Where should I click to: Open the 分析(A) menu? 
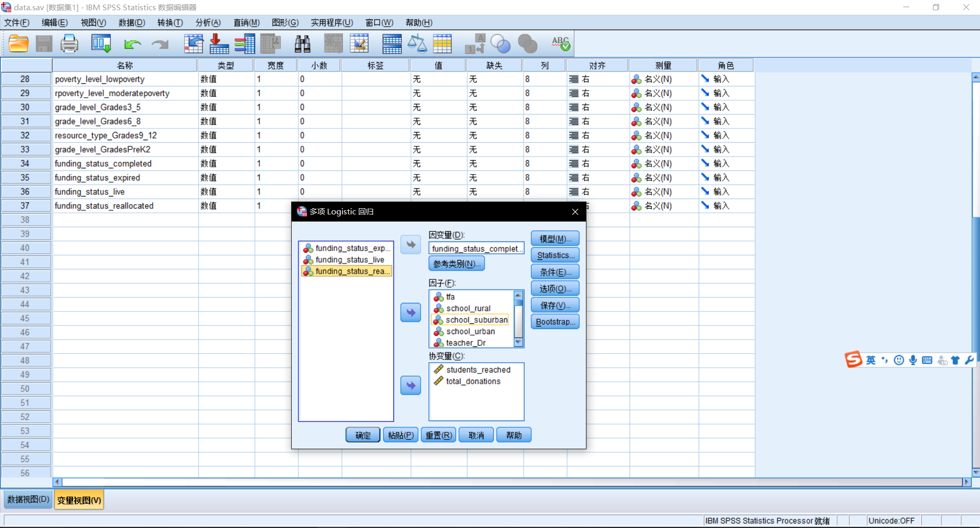[x=208, y=23]
